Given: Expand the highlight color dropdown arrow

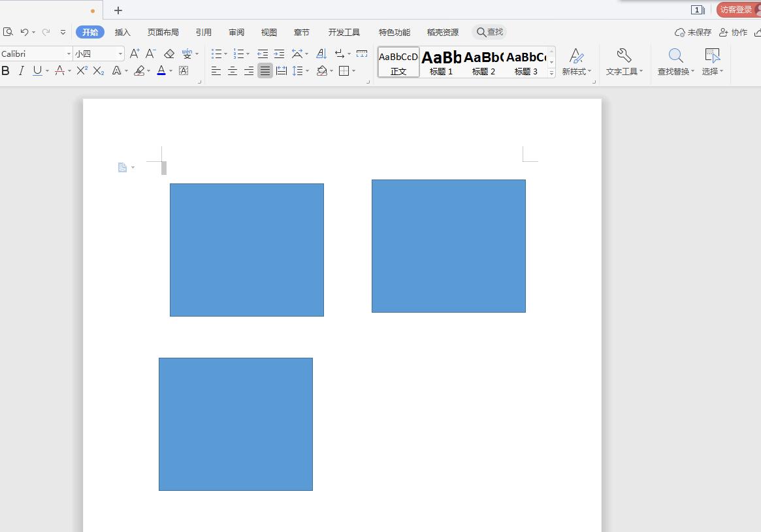Looking at the screenshot, I should (148, 71).
